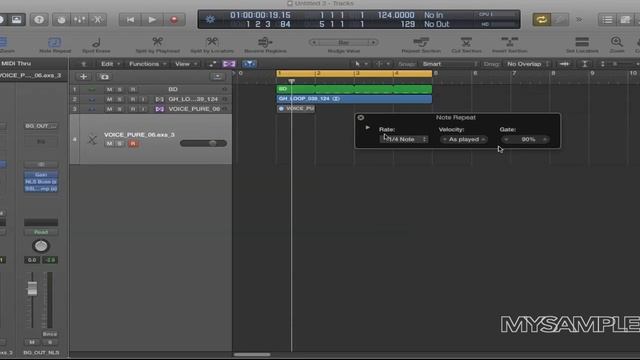Image resolution: width=640 pixels, height=360 pixels.
Task: Toggle input monitoring on track 2
Action: pos(143,99)
